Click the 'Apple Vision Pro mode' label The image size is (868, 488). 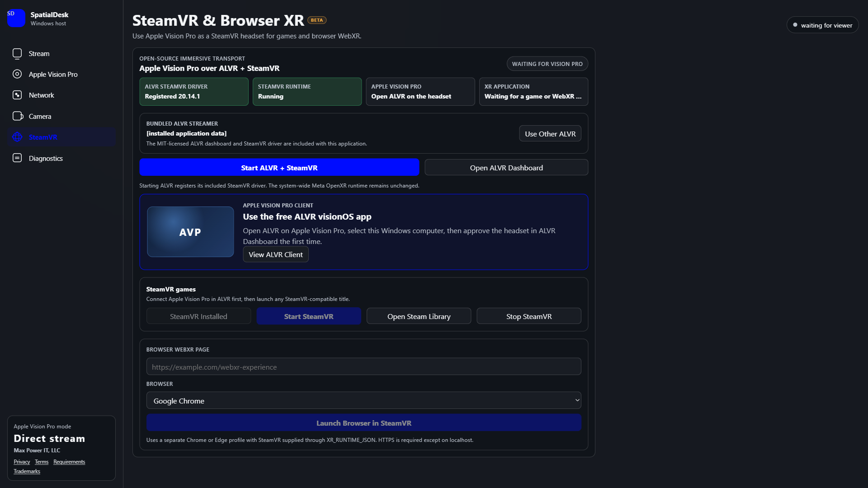tap(42, 427)
